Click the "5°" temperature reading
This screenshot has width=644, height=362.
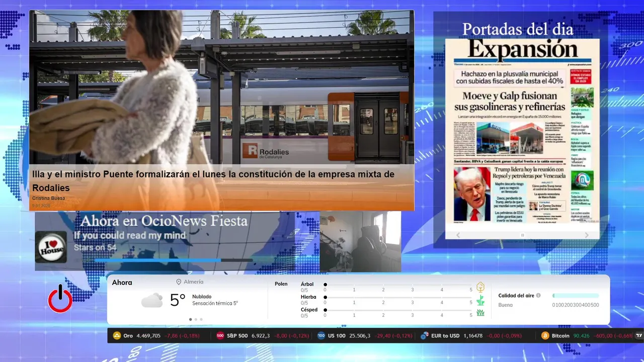pyautogui.click(x=178, y=300)
